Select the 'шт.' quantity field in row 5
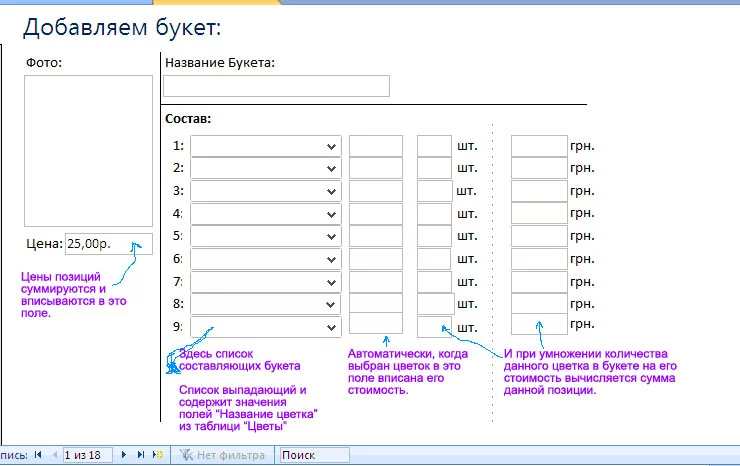 pos(434,236)
